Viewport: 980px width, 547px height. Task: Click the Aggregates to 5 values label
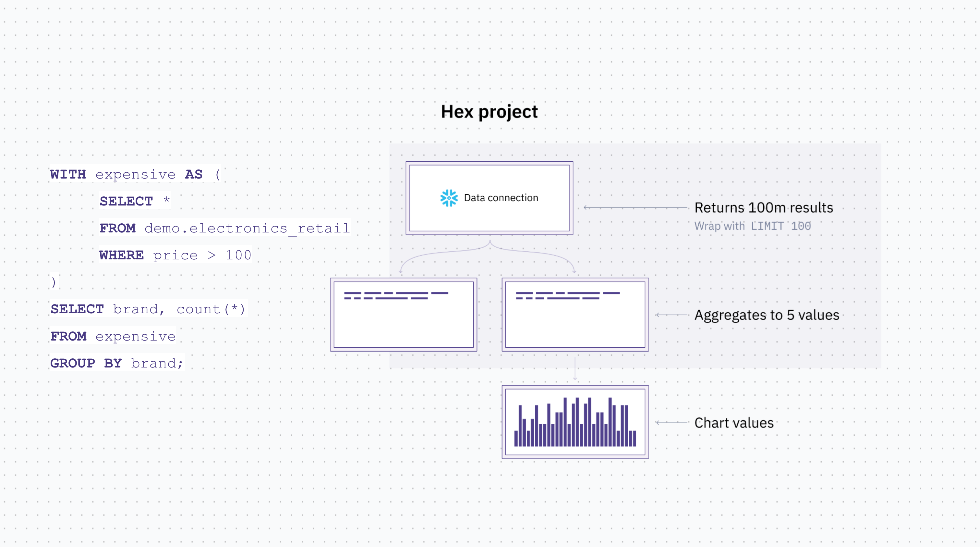click(x=766, y=315)
